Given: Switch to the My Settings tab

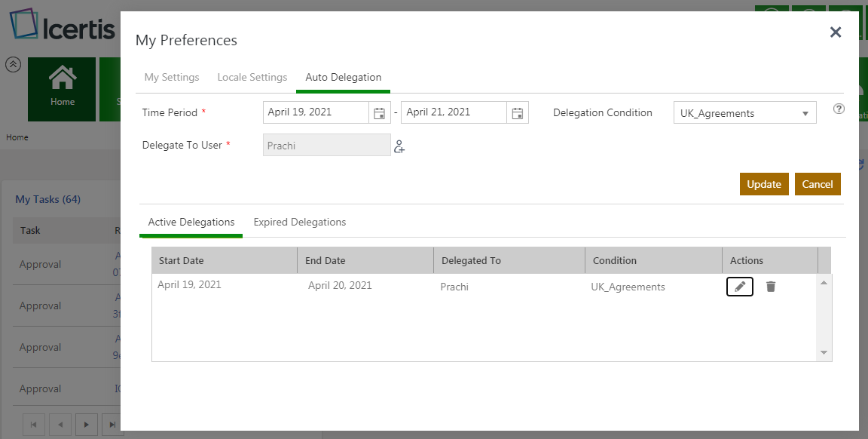Looking at the screenshot, I should 172,77.
